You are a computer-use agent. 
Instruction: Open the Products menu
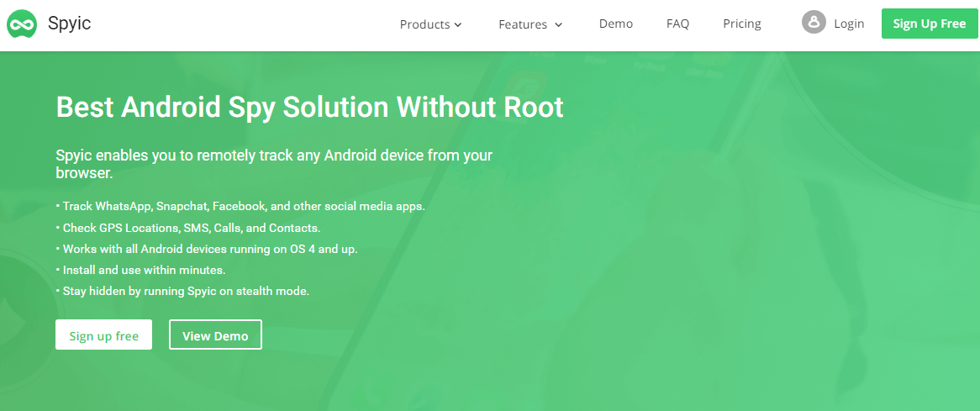pos(425,24)
